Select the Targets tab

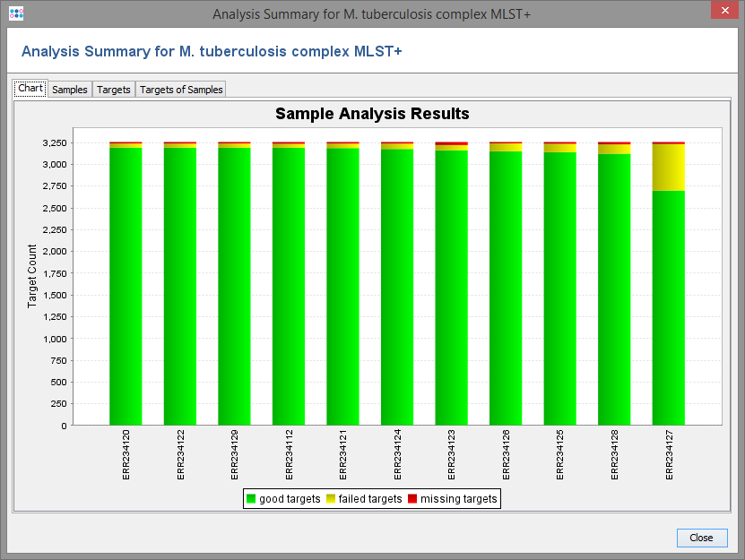coord(114,90)
